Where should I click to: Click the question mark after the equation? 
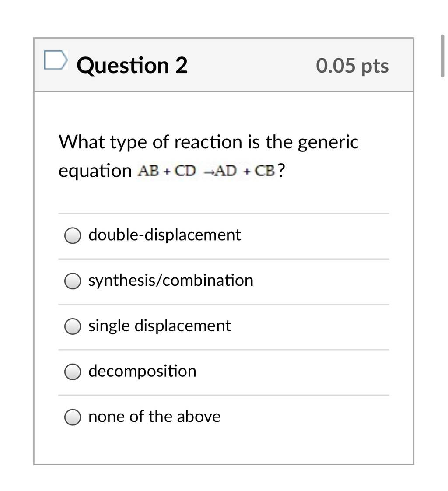pyautogui.click(x=281, y=170)
